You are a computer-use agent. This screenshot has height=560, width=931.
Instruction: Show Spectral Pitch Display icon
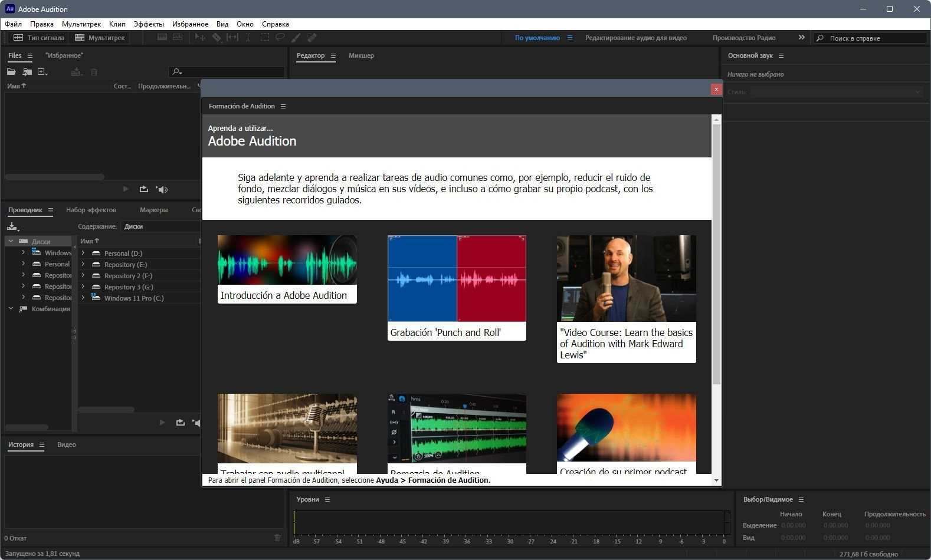click(178, 38)
